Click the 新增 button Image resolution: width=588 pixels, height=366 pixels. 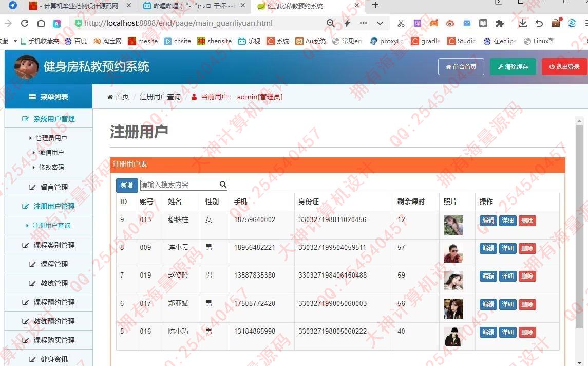tap(127, 185)
